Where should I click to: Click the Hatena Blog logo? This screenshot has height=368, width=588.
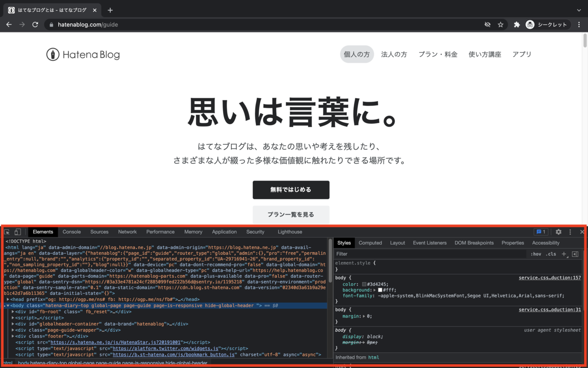[x=83, y=54]
